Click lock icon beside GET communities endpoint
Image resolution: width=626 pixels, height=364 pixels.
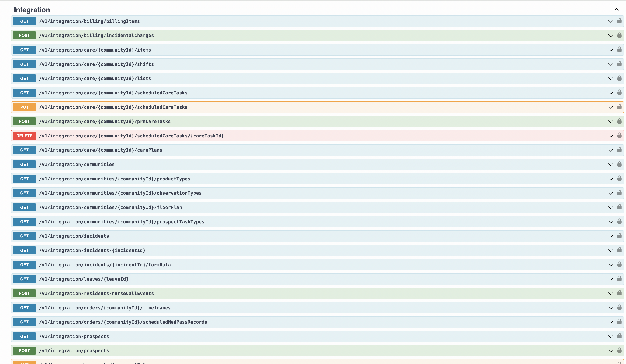click(619, 164)
